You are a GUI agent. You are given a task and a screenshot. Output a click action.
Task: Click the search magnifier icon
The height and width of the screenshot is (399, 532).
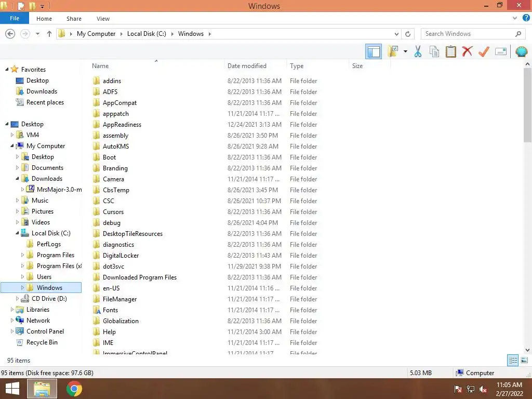[x=518, y=34]
